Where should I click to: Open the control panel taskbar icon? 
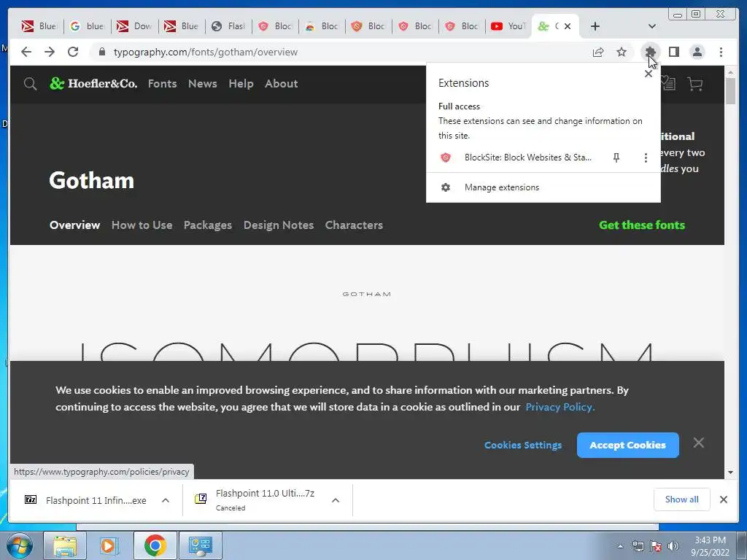(200, 545)
